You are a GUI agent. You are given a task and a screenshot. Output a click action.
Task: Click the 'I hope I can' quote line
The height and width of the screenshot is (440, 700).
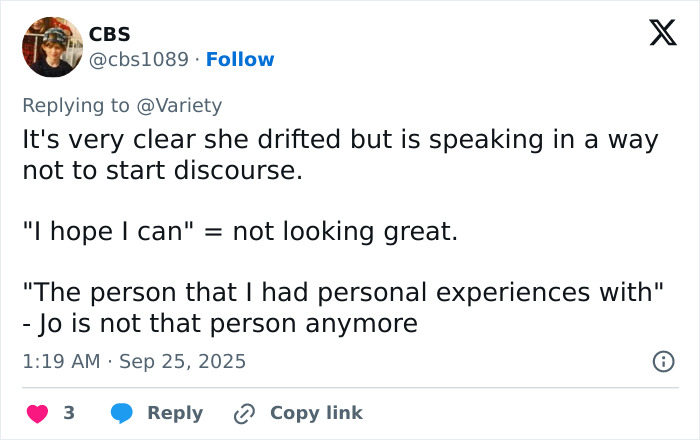pyautogui.click(x=240, y=232)
